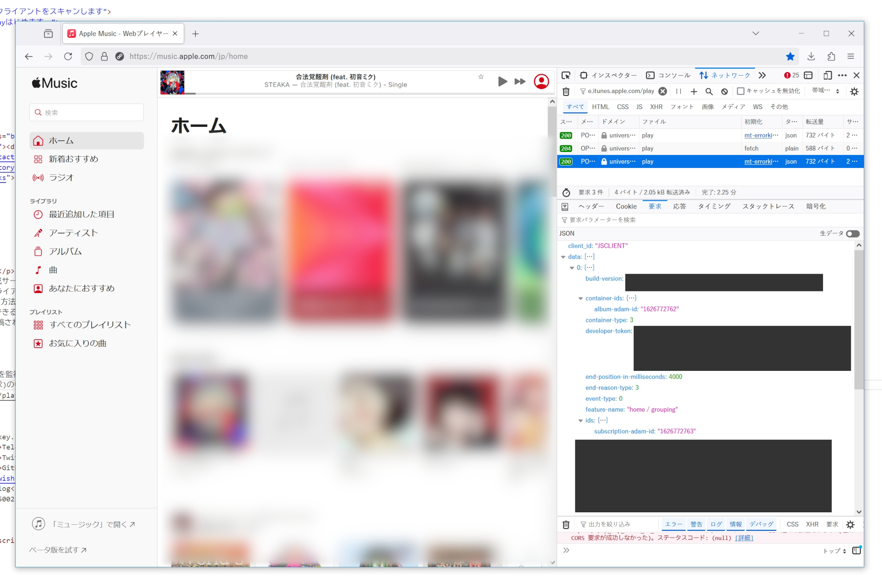Enable キャッシュを無効化 checkbox
The width and height of the screenshot is (882, 588).
pos(740,91)
